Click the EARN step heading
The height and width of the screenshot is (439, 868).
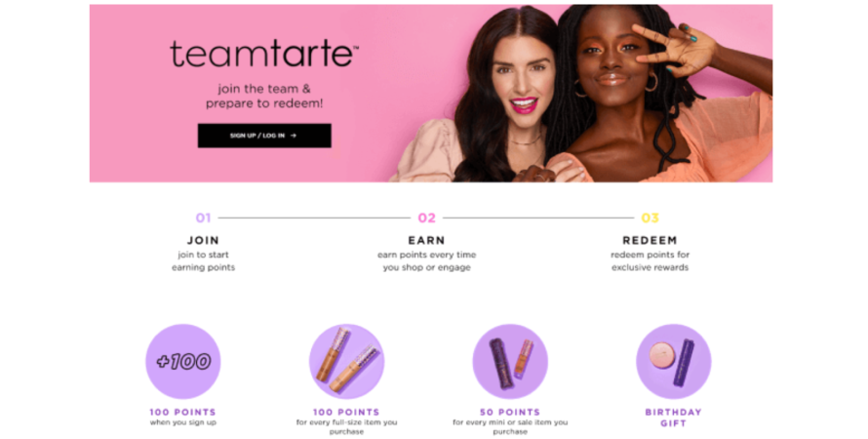[x=426, y=240]
